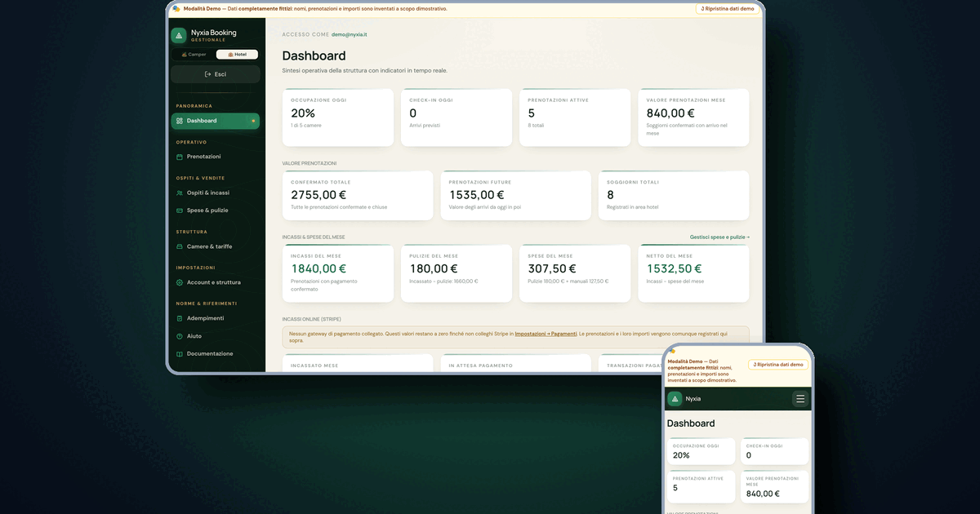Click the card icon next to Spese & pulizie
The image size is (980, 514).
point(180,210)
